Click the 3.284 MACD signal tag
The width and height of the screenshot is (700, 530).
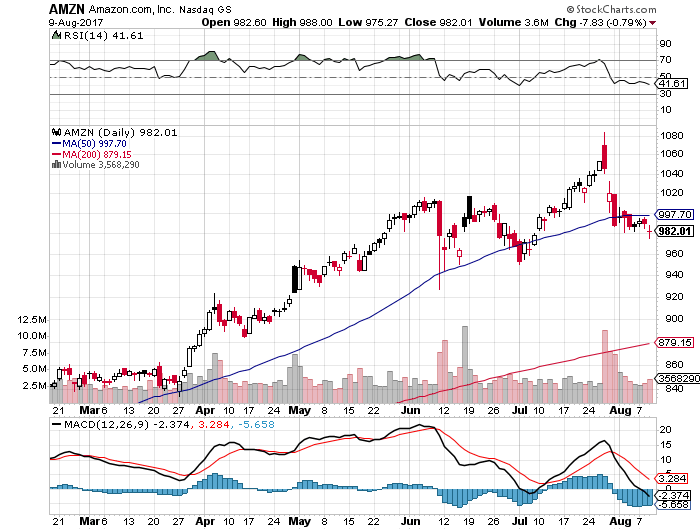point(672,479)
